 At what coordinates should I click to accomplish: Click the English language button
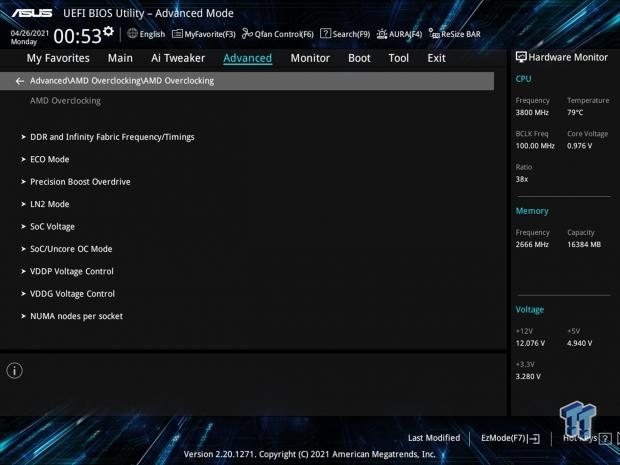click(152, 34)
